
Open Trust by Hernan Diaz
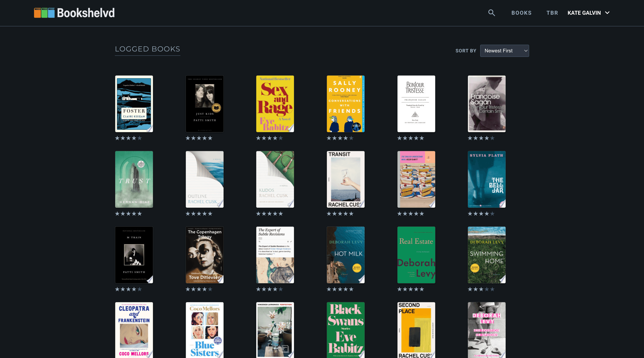coord(134,179)
